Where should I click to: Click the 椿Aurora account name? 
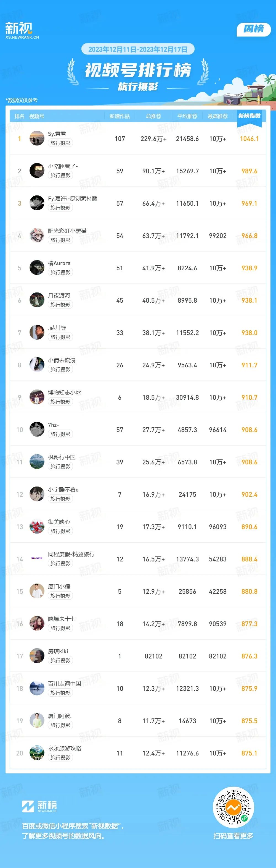coord(59,263)
